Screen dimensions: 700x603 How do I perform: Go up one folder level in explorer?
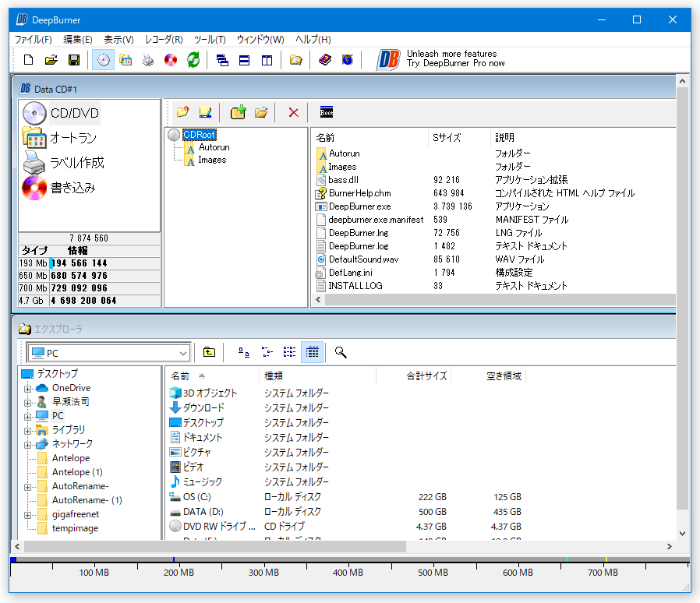[x=209, y=352]
